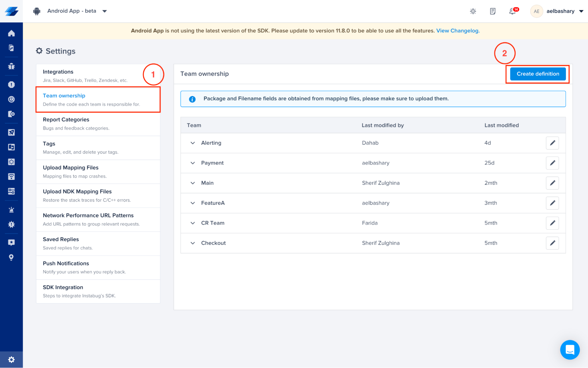Expand the Checkout team row
This screenshot has width=588, height=368.
click(193, 243)
